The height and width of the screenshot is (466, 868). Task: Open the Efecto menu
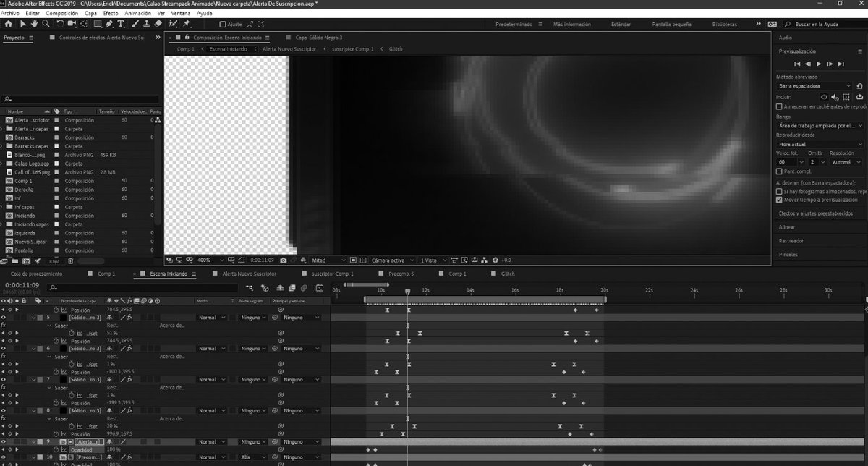(111, 13)
